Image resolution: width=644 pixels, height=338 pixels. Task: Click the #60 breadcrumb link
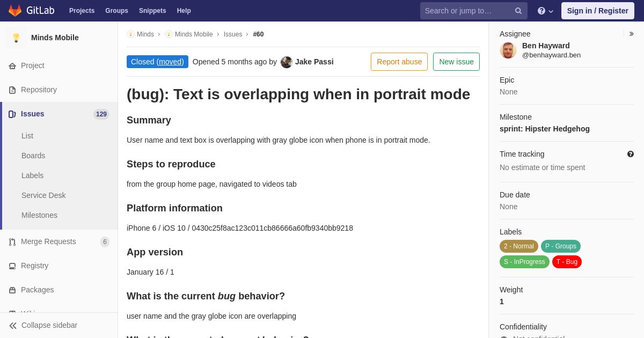(x=258, y=34)
